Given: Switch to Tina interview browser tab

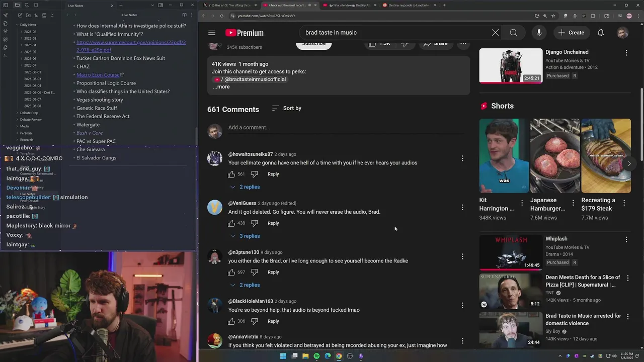Looking at the screenshot, I should tap(349, 5).
